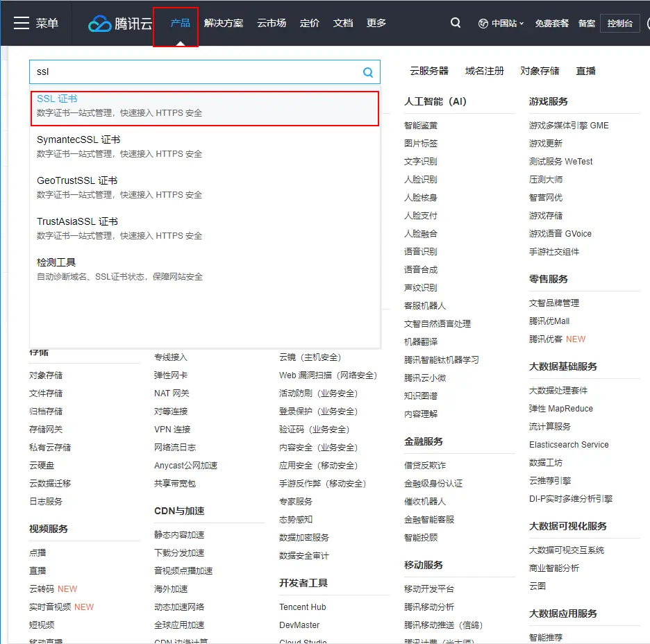The height and width of the screenshot is (644, 650).
Task: Click the header search magnifier icon
Action: pos(456,23)
